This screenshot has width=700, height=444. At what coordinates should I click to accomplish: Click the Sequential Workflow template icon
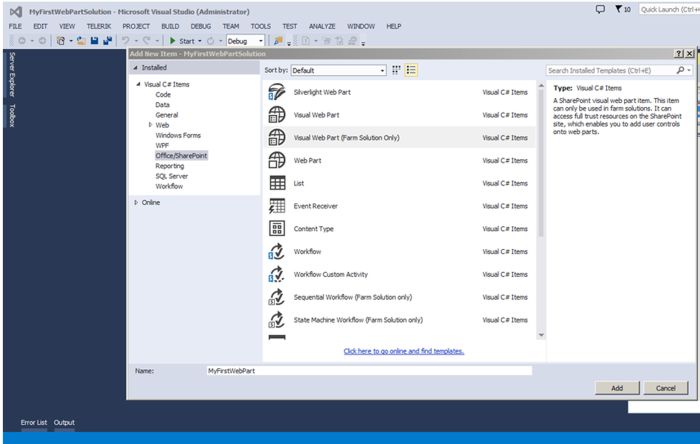(x=278, y=298)
